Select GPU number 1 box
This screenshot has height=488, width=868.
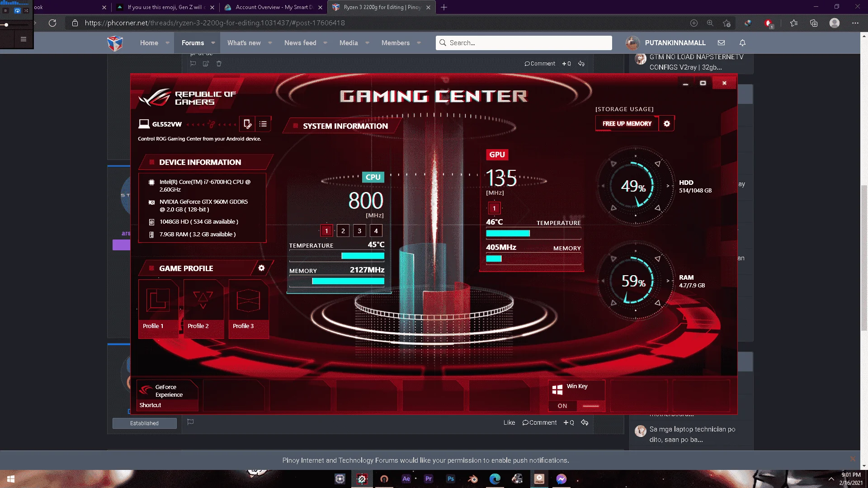pos(494,208)
